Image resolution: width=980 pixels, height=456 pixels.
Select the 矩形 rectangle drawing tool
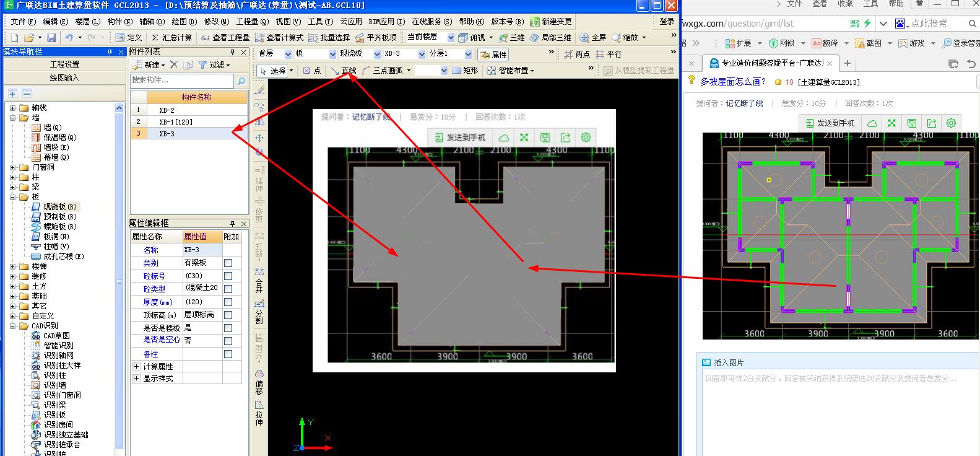coord(464,71)
